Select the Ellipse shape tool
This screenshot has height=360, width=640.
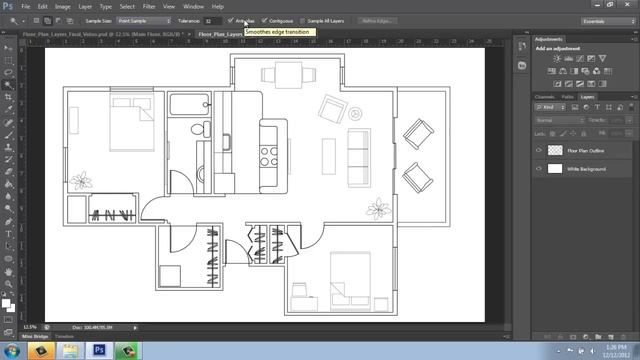coord(8,259)
